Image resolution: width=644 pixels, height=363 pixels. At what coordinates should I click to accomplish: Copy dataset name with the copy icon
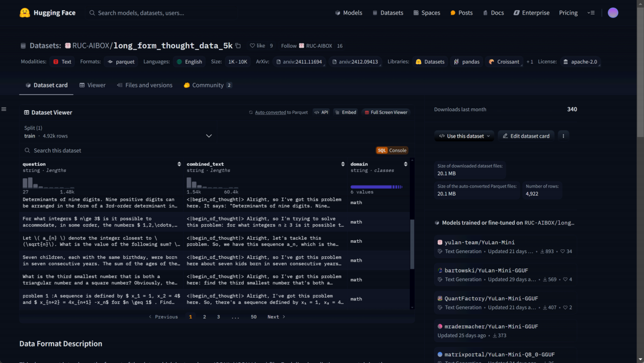tap(238, 45)
